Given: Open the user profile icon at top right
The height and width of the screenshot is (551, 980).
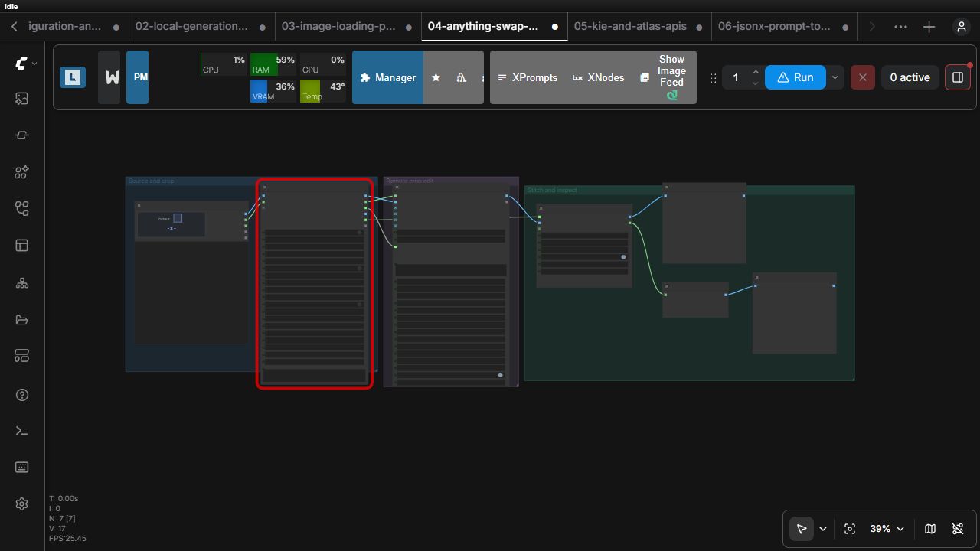Looking at the screenshot, I should pyautogui.click(x=961, y=27).
